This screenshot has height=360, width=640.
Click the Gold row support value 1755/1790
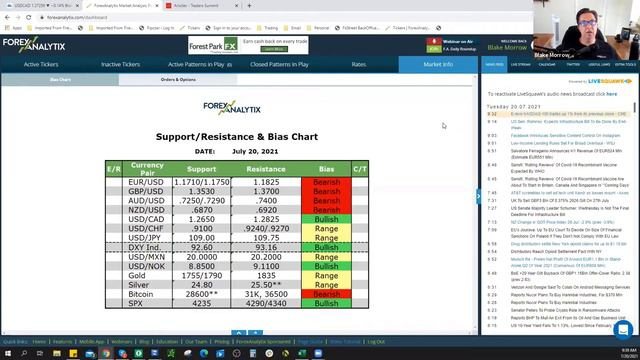(x=202, y=276)
